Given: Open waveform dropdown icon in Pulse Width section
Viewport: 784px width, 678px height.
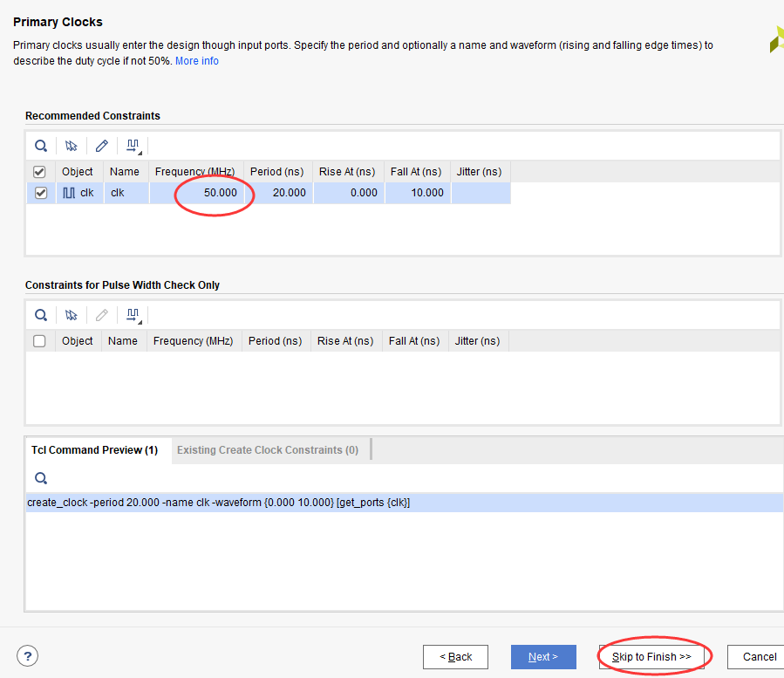Looking at the screenshot, I should click(x=133, y=315).
